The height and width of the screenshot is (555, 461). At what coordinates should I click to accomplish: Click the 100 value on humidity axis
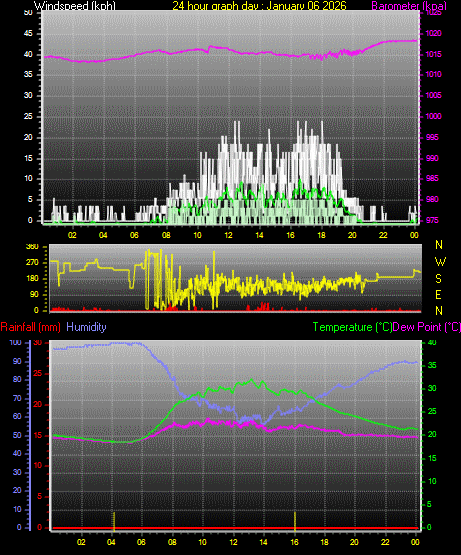pos(16,342)
